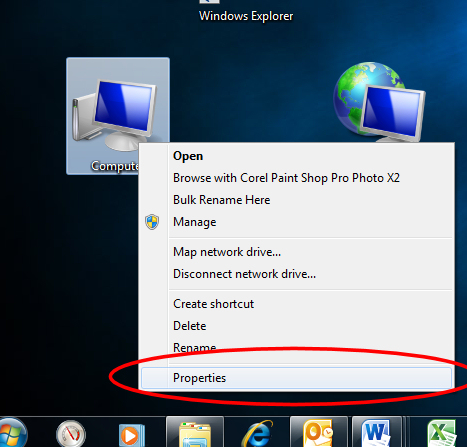Open the Windows Explorer folder taskbar icon
Screen dimensions: 467x447
(x=195, y=433)
